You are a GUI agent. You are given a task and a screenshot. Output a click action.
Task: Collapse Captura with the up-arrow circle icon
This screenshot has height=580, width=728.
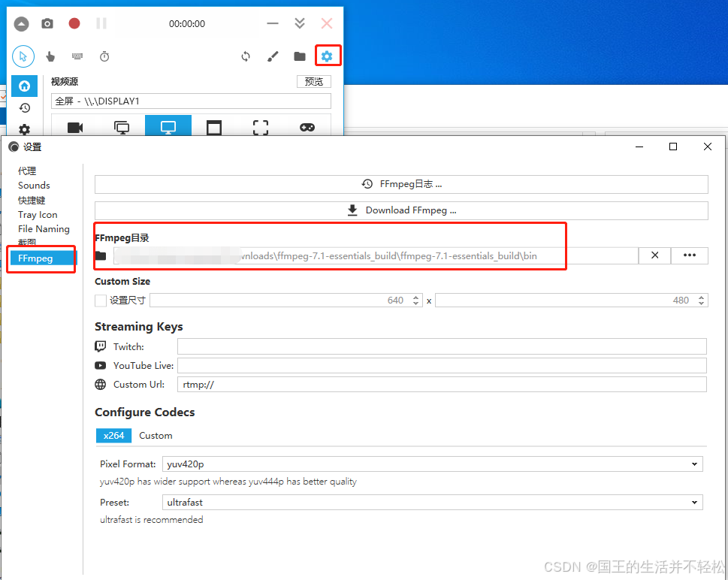[x=21, y=24]
